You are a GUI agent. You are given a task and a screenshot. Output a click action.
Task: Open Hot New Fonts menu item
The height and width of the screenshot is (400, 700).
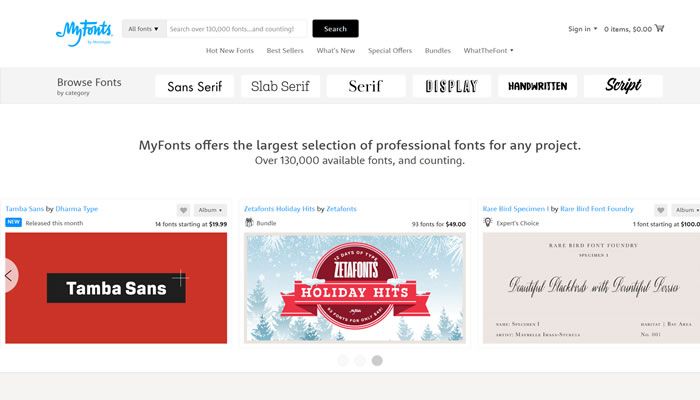point(229,50)
